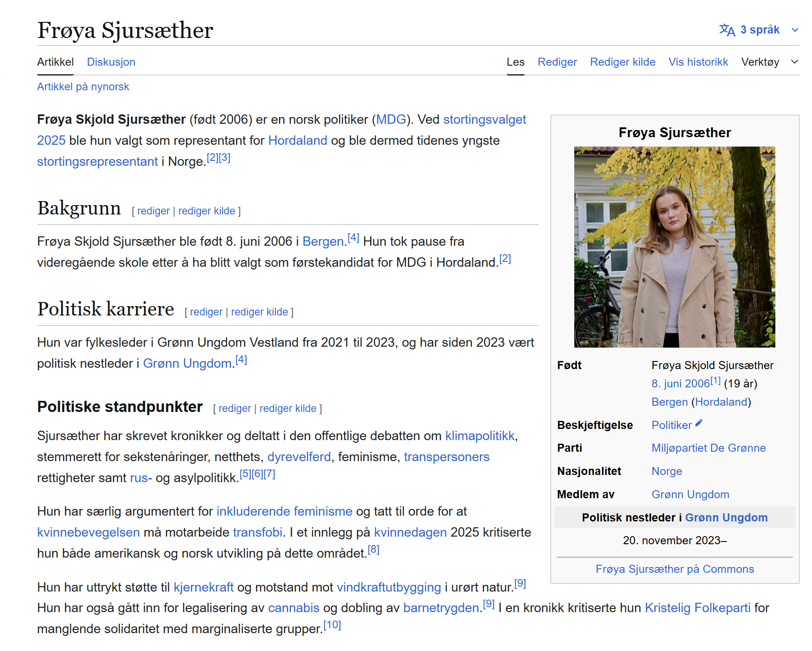Click the Bergen link in Bakgrunn section
Screen dimensions: 812x651
pyautogui.click(x=323, y=241)
